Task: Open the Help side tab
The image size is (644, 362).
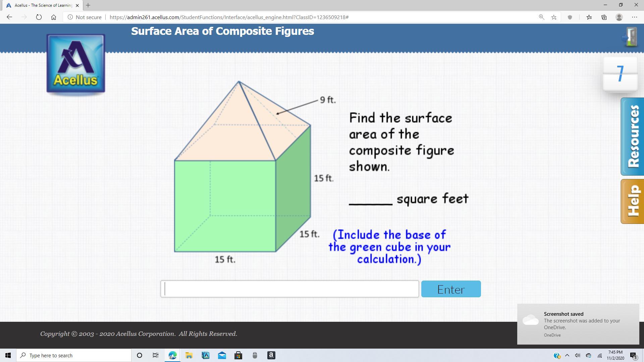Action: (x=632, y=201)
